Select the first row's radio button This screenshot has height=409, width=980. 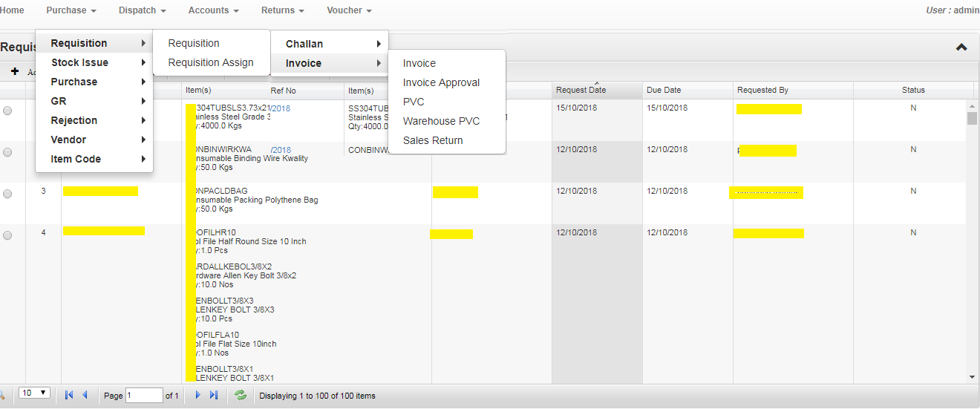(7, 111)
